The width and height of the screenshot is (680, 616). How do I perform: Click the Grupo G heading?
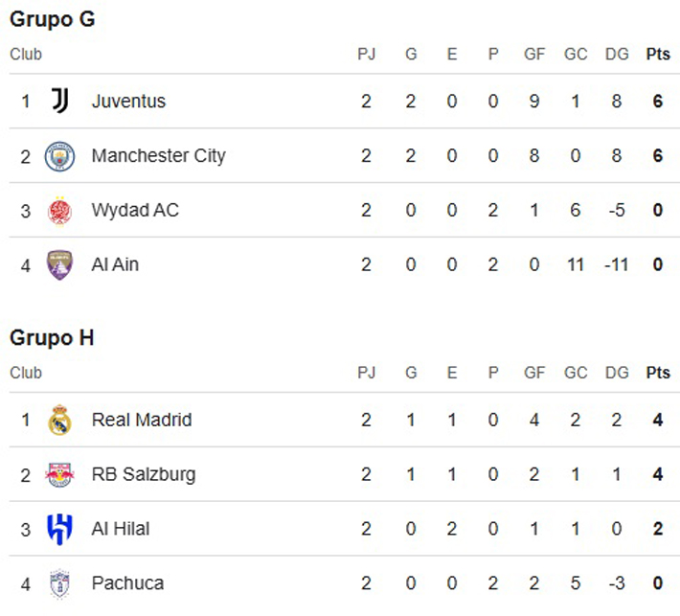pyautogui.click(x=53, y=19)
